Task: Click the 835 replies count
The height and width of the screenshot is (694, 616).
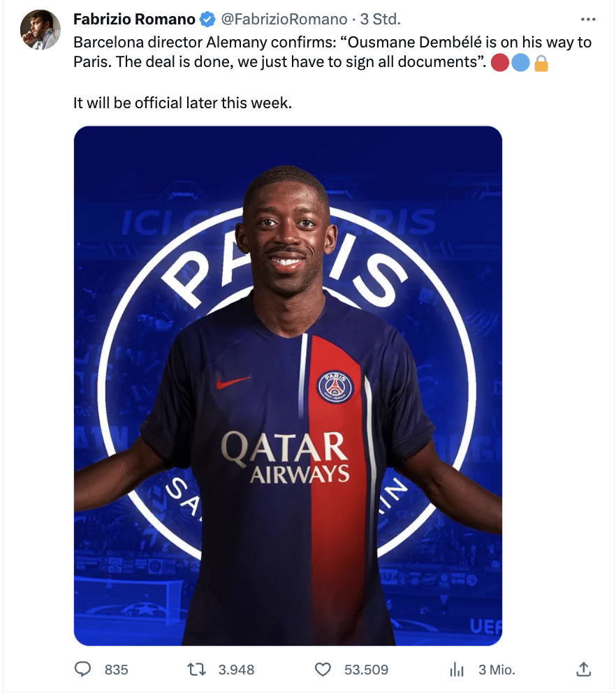Action: (116, 670)
